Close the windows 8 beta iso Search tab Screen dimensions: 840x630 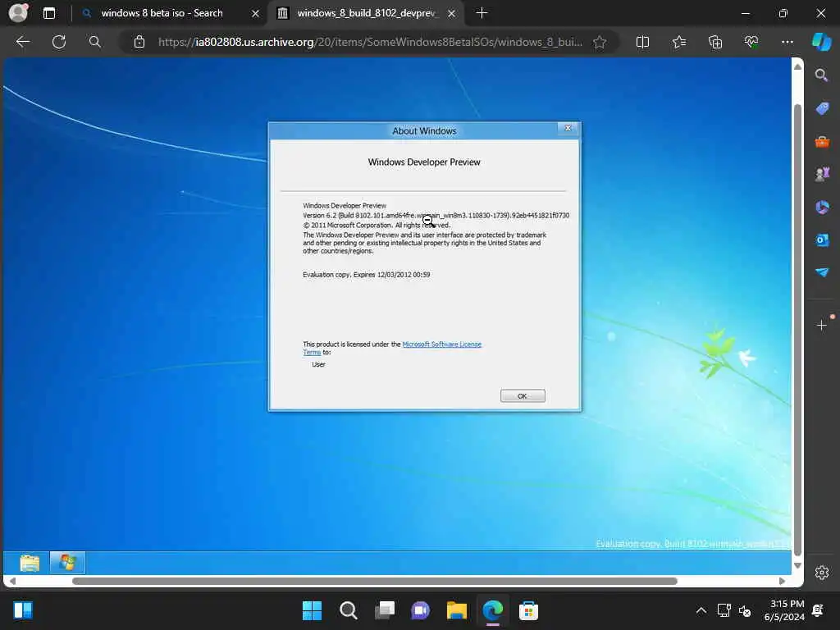coord(256,13)
